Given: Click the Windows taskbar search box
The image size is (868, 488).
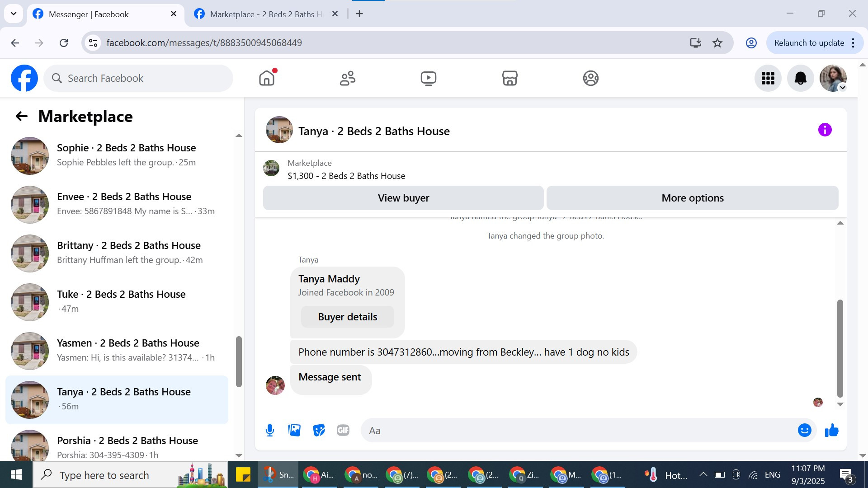Looking at the screenshot, I should pos(130,475).
